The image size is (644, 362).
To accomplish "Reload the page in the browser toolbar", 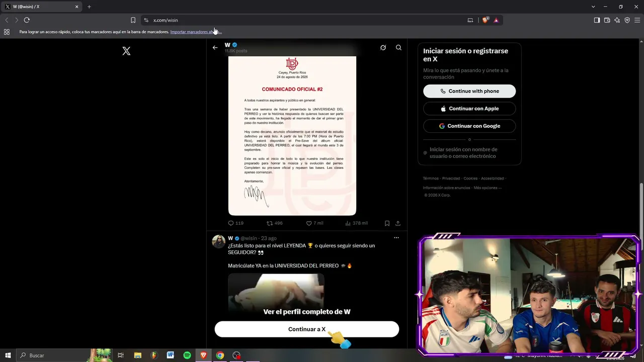I will click(x=27, y=20).
